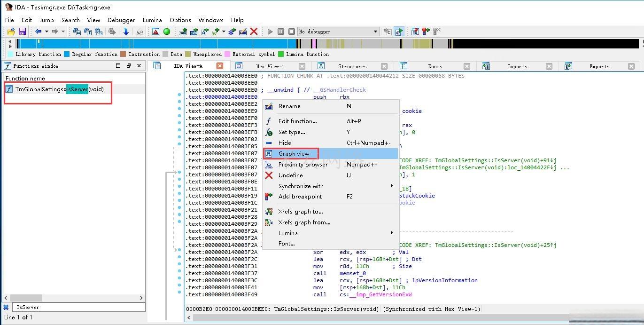
Task: Expand the Synchronize with submenu
Action: coord(330,186)
